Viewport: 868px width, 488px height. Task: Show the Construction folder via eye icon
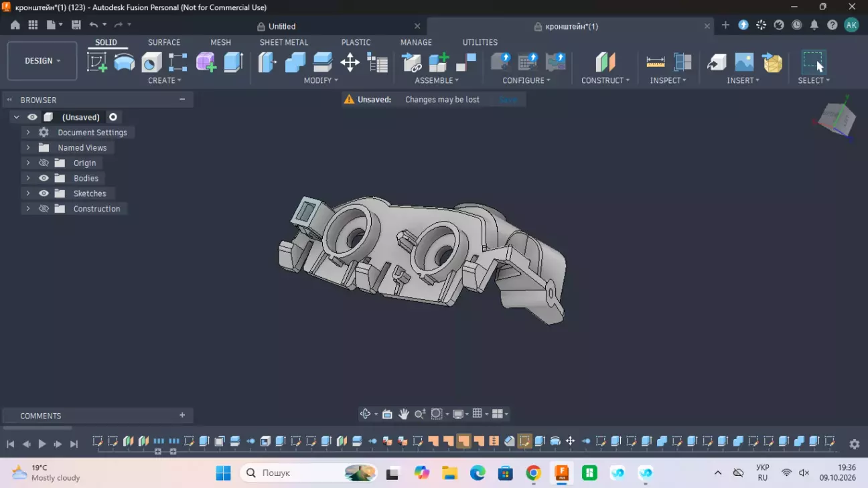[44, 209]
